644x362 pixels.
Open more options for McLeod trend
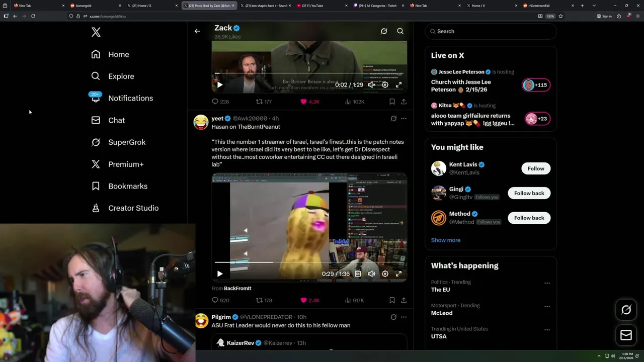pos(547,306)
